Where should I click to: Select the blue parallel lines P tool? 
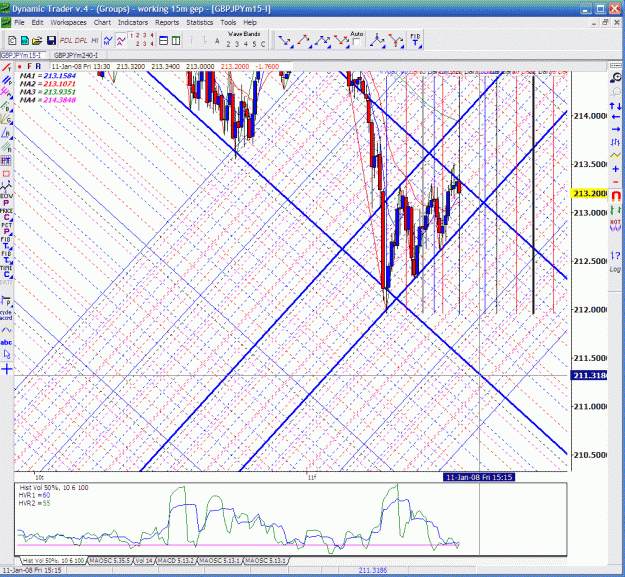pyautogui.click(x=6, y=80)
